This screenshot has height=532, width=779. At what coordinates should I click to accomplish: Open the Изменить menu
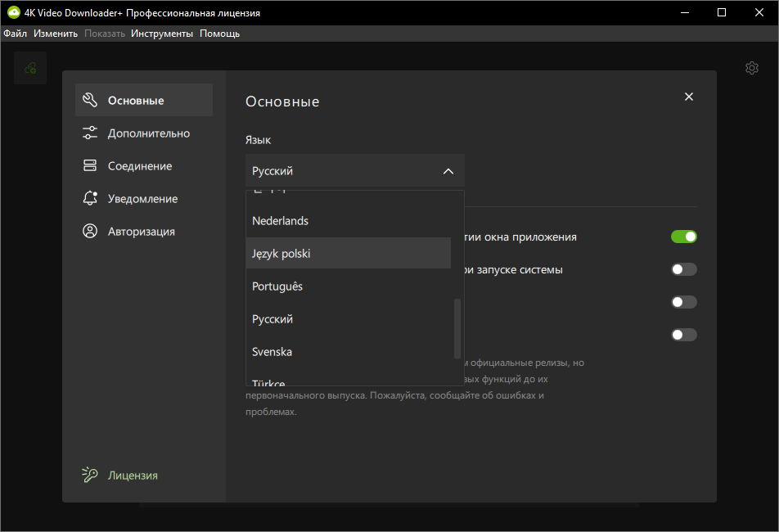tap(56, 34)
